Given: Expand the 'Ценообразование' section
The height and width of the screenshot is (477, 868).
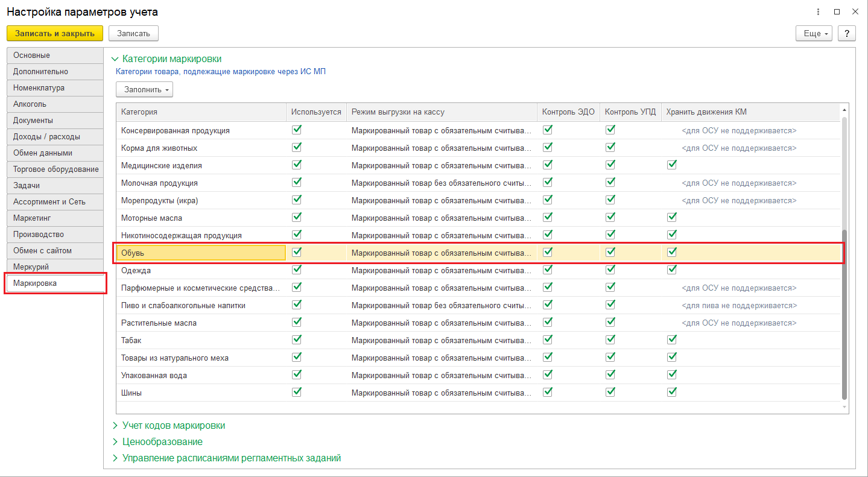Looking at the screenshot, I should (162, 442).
